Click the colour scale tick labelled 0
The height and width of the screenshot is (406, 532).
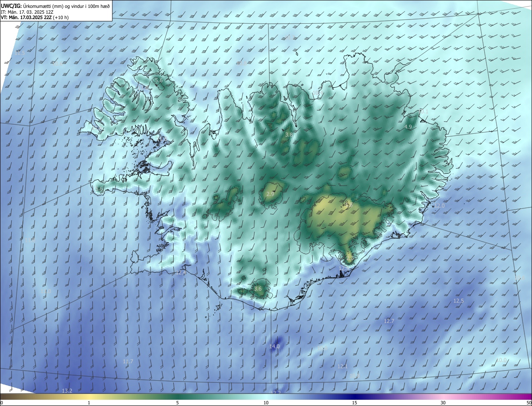[1, 403]
